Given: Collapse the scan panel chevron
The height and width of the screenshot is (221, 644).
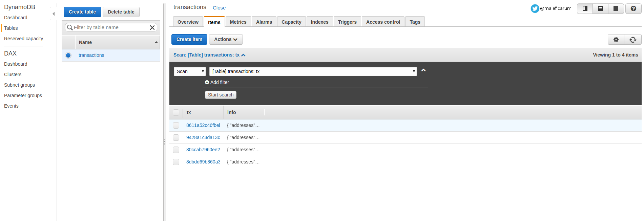Looking at the screenshot, I should 423,70.
